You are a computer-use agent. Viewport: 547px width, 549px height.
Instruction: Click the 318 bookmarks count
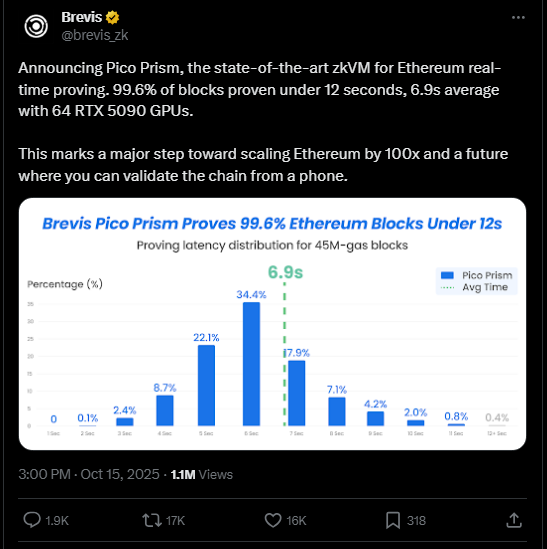click(416, 521)
